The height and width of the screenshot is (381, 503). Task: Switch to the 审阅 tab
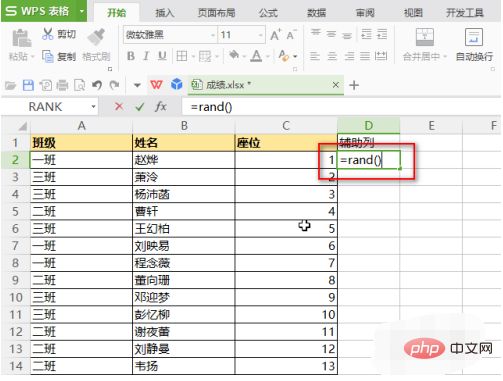365,13
